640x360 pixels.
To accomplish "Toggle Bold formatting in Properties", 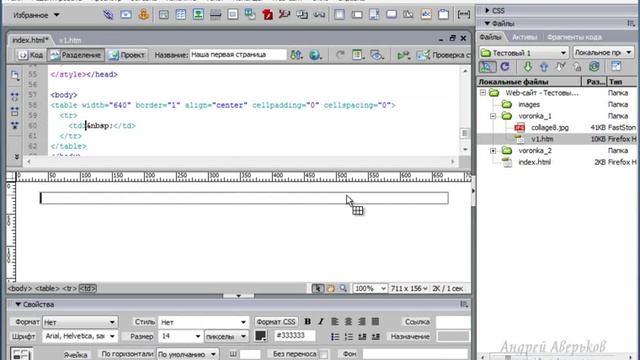I will point(308,322).
